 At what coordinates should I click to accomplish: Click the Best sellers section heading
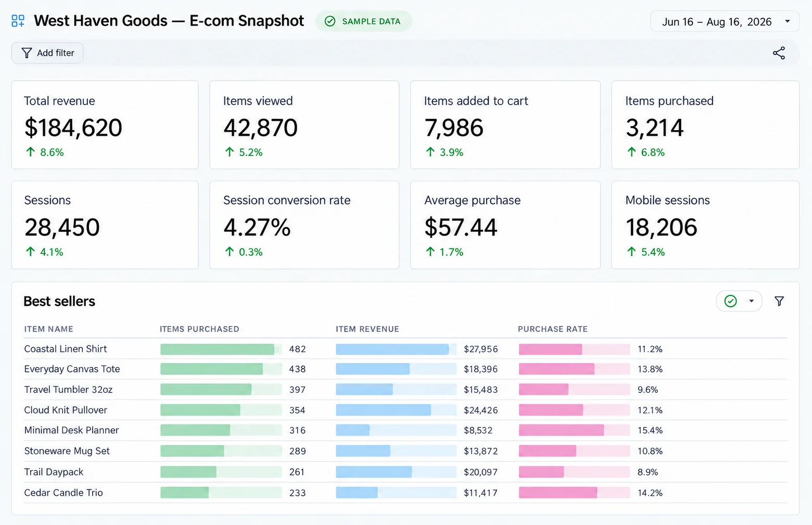(x=59, y=302)
